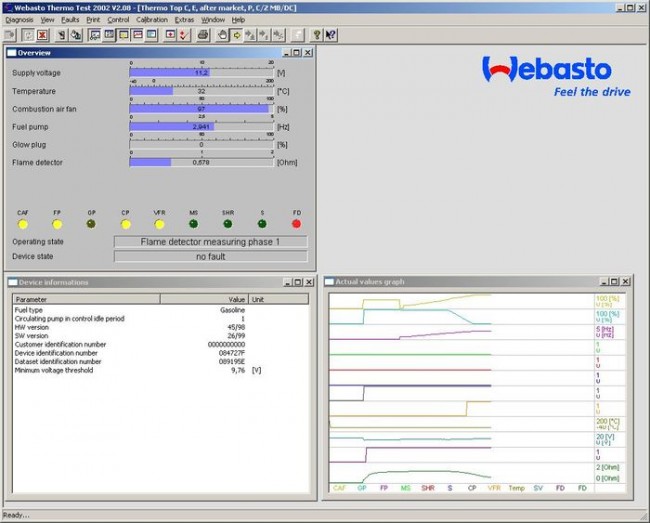The height and width of the screenshot is (523, 650).
Task: Click the dark GP status light in Overview
Action: (91, 224)
